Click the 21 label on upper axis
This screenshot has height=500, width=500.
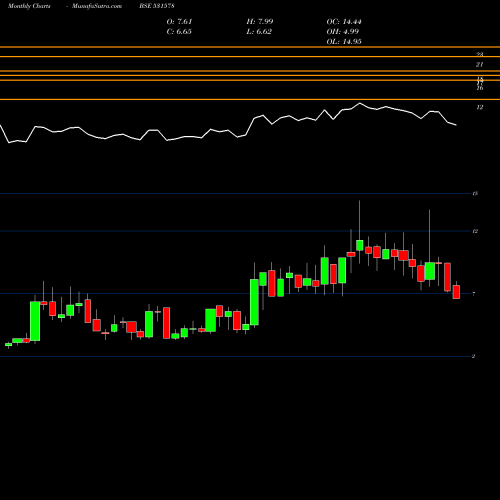[x=479, y=65]
